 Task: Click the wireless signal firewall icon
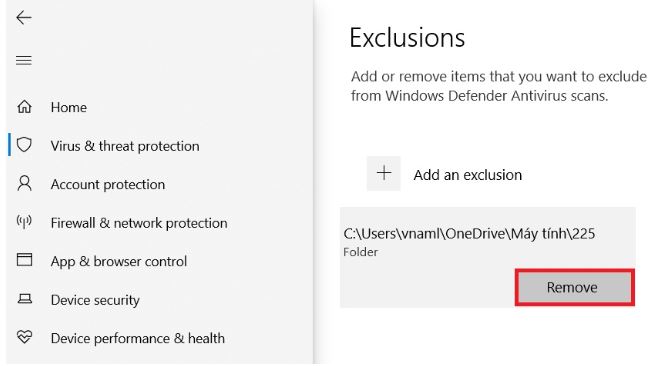(x=24, y=222)
